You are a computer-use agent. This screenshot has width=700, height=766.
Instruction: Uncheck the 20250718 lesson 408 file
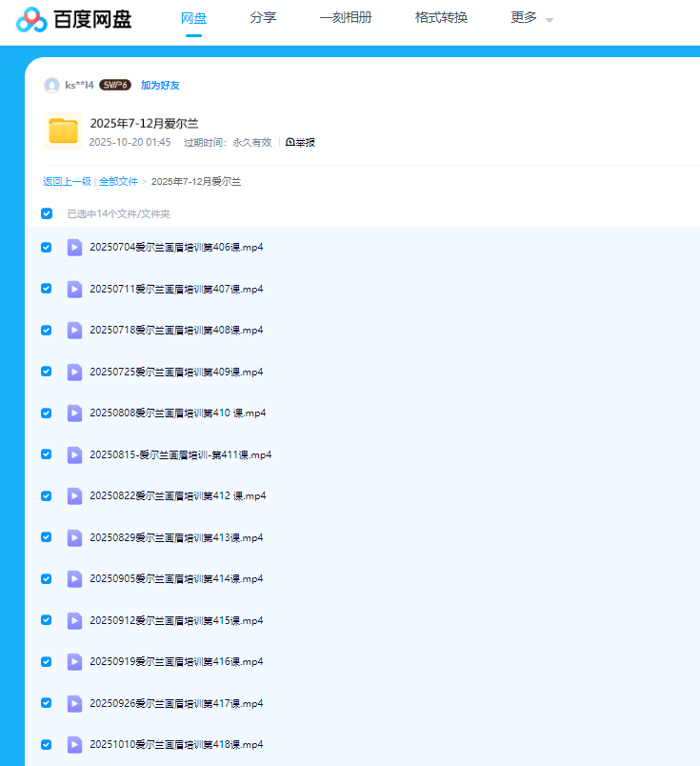click(x=47, y=331)
